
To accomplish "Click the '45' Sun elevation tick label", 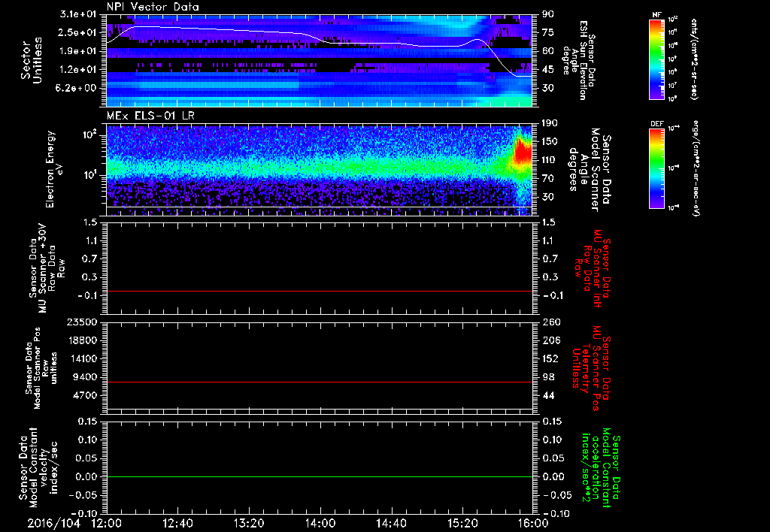I will point(548,70).
